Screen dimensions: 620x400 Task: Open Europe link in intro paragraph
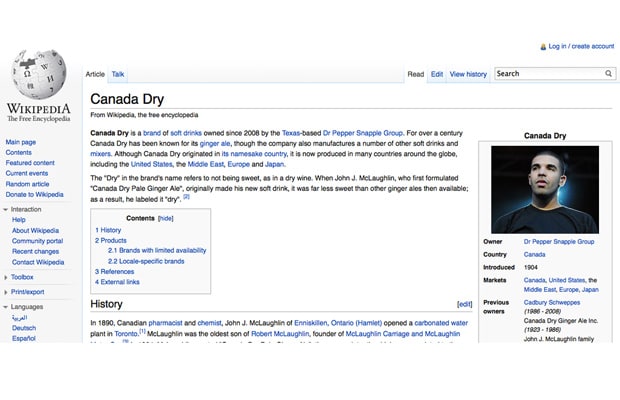click(238, 164)
